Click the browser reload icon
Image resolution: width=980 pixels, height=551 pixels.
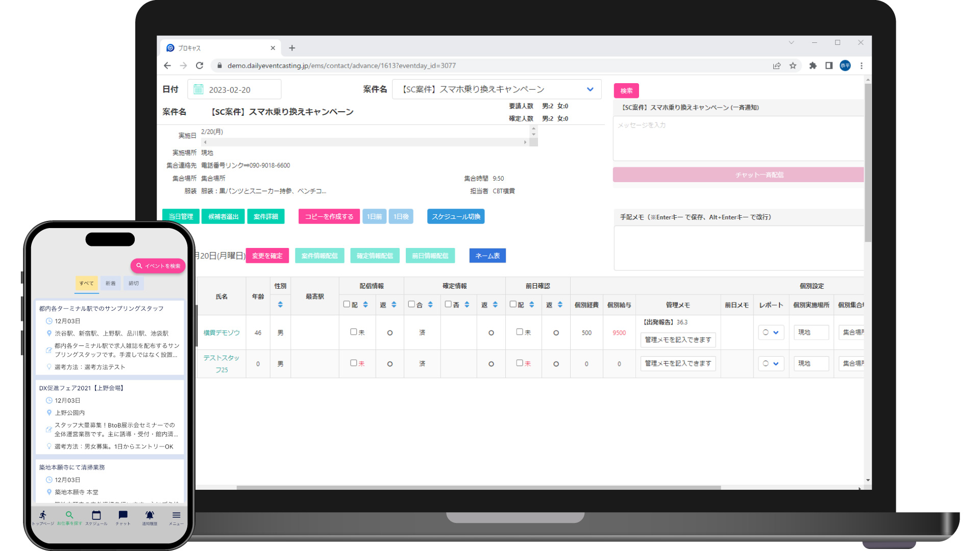pos(200,65)
